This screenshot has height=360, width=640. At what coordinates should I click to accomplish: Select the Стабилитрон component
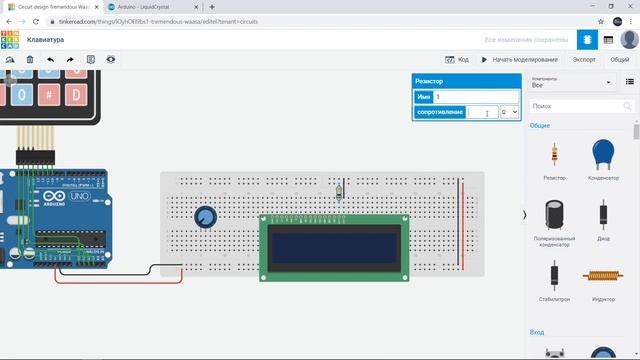click(x=554, y=281)
